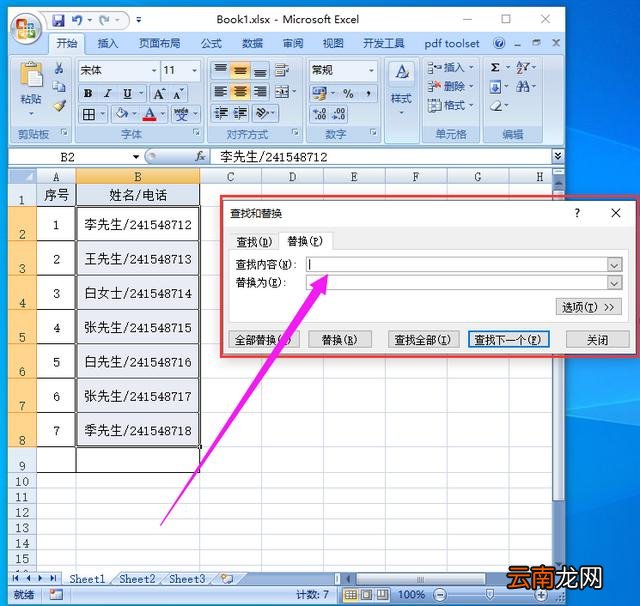The height and width of the screenshot is (606, 640).
Task: Apply cell borders icon
Action: [x=89, y=114]
